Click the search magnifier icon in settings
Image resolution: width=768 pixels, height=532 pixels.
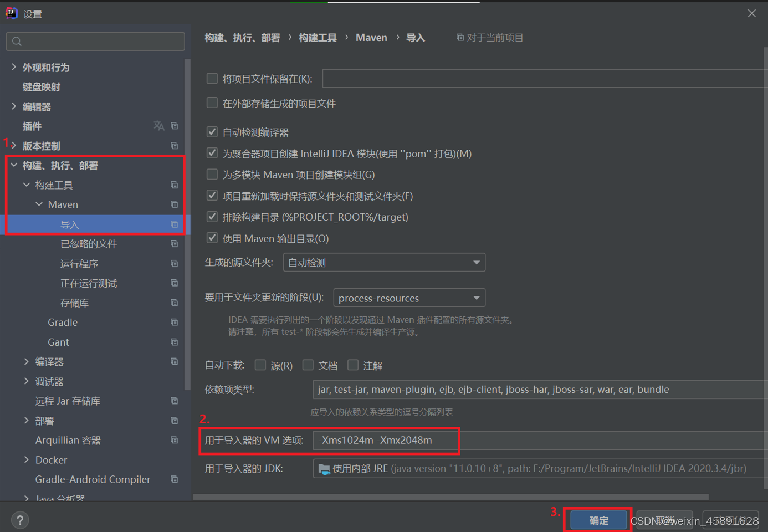[x=17, y=42]
